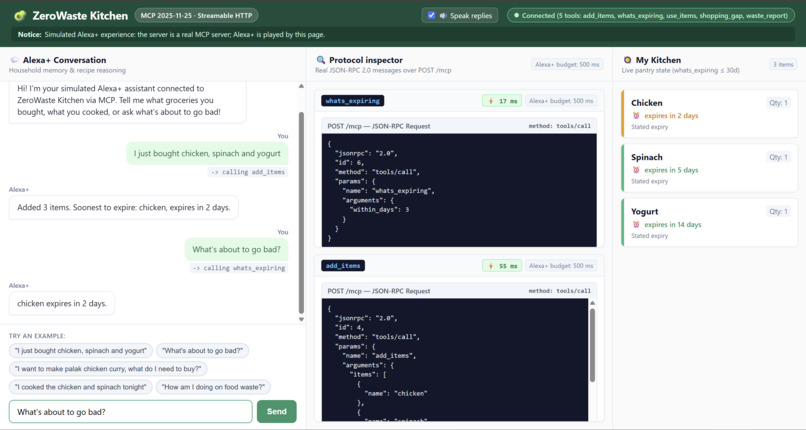The height and width of the screenshot is (430, 806).
Task: Click the conversation scroll up arrow
Action: point(301,86)
